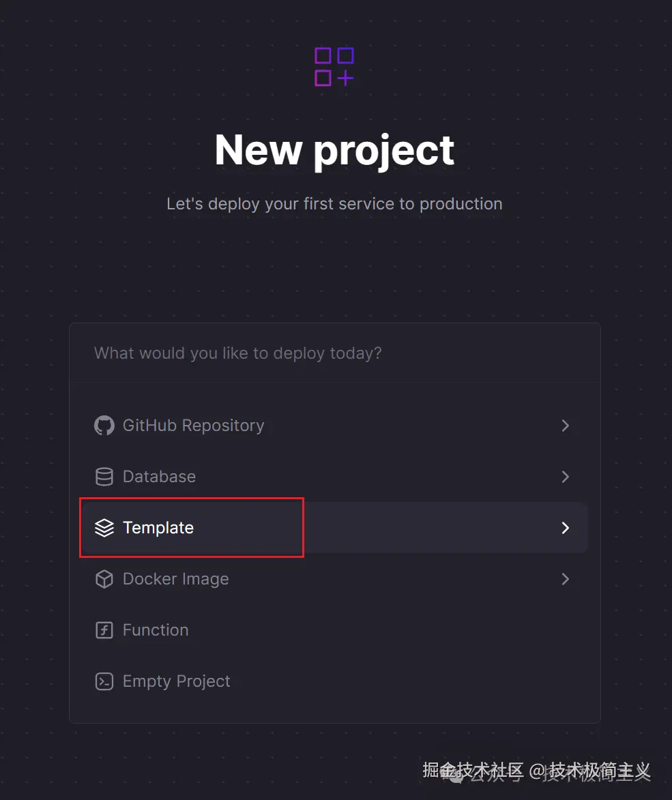Open the Template chevron arrow
Viewport: 672px width, 800px height.
[x=565, y=528]
